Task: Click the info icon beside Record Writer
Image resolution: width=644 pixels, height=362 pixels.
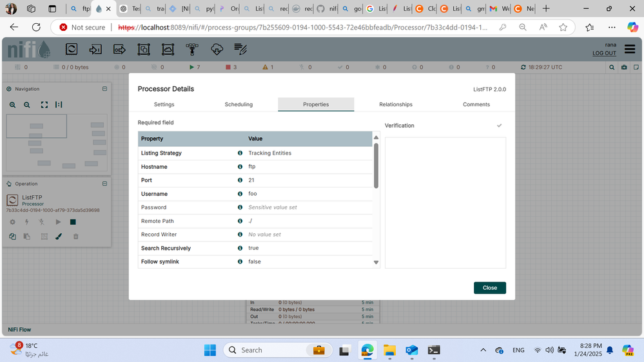Action: pos(240,234)
